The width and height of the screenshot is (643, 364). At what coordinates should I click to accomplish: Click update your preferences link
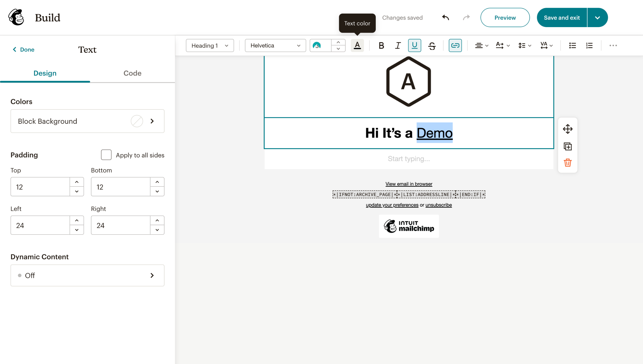(392, 205)
